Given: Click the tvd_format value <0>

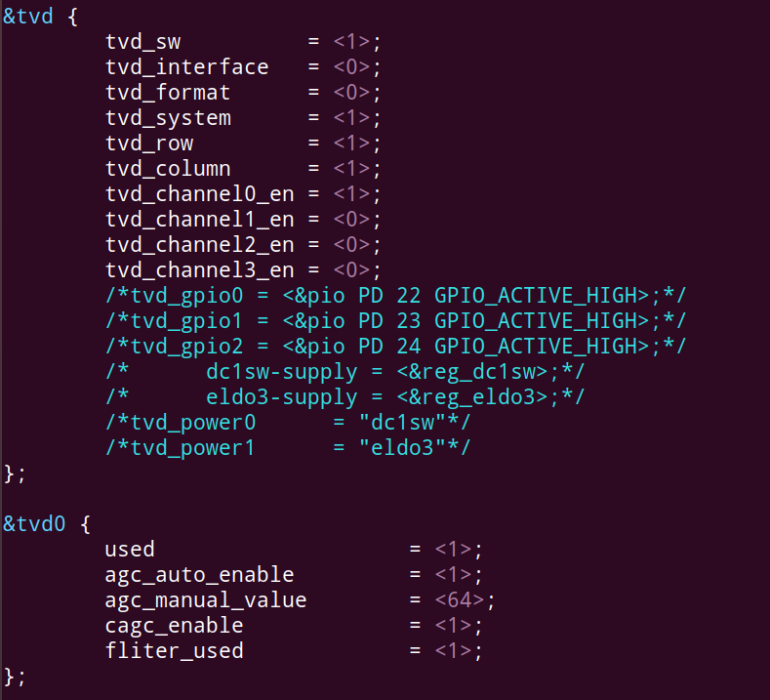Looking at the screenshot, I should 351,93.
